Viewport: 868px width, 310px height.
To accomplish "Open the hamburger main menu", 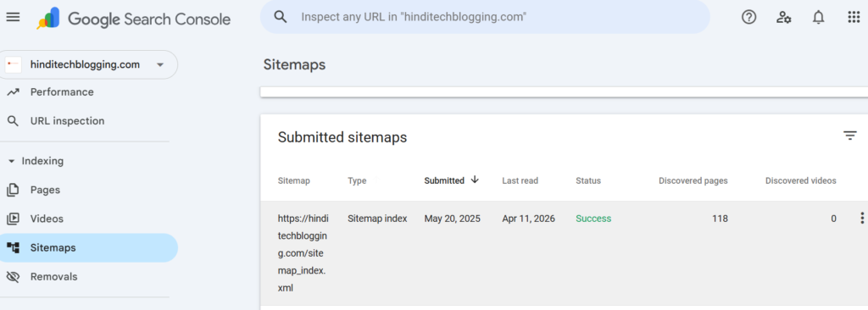I will point(13,17).
